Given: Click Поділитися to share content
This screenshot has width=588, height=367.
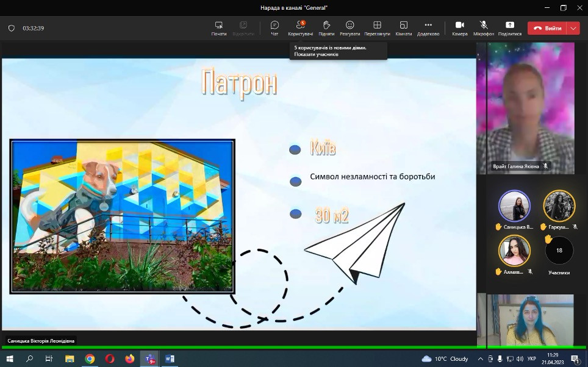Looking at the screenshot, I should (509, 27).
